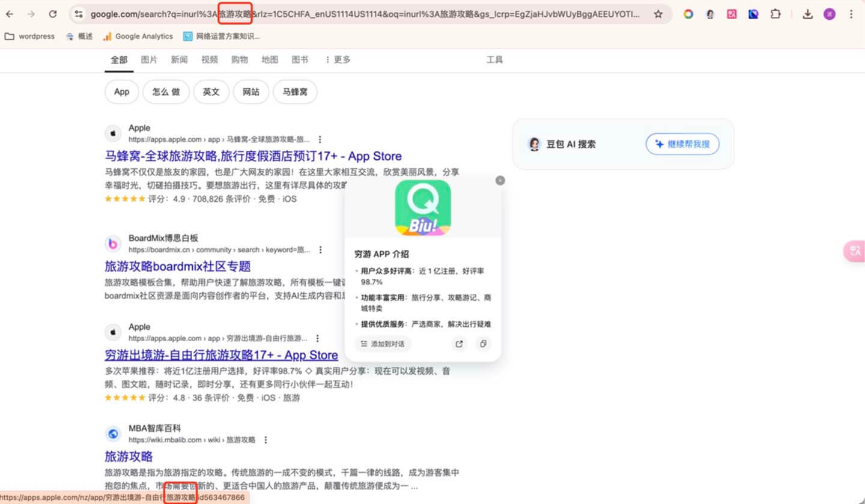The height and width of the screenshot is (504, 865).
Task: Open Chrome three-dot menu
Action: coord(851,14)
